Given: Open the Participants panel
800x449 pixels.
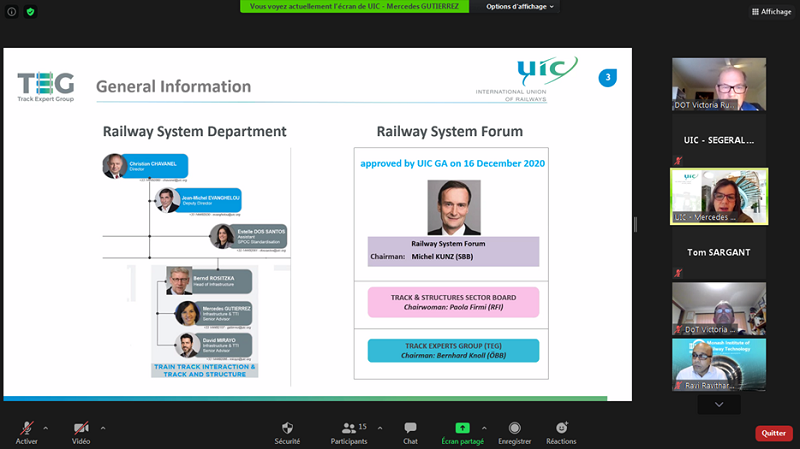Looking at the screenshot, I should 349,433.
